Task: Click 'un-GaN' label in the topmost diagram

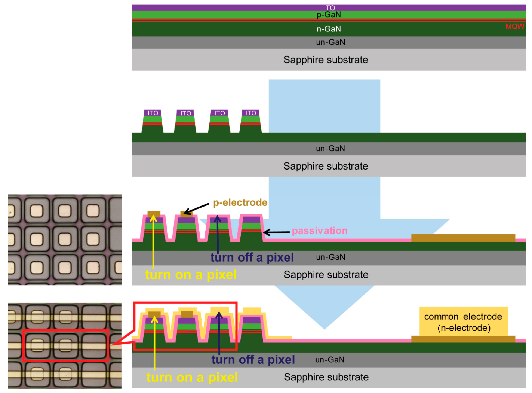Action: (330, 42)
